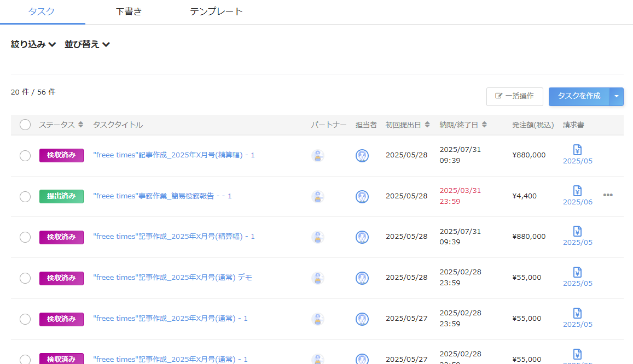
Task: Open dropdown arrow beside タスクを作成
Action: pos(617,96)
